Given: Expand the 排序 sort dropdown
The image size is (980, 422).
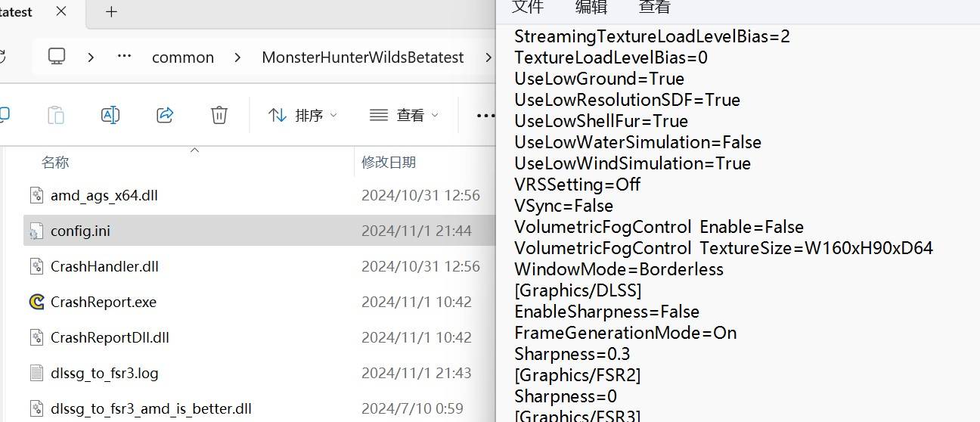Looking at the screenshot, I should (302, 115).
